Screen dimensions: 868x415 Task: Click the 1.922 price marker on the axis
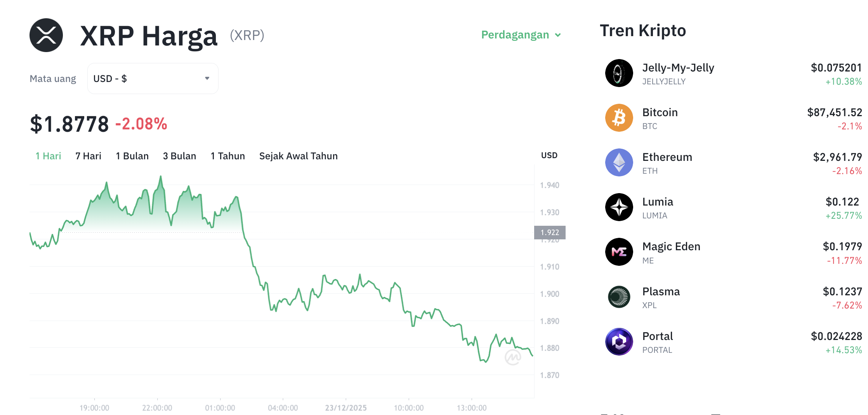click(x=550, y=232)
